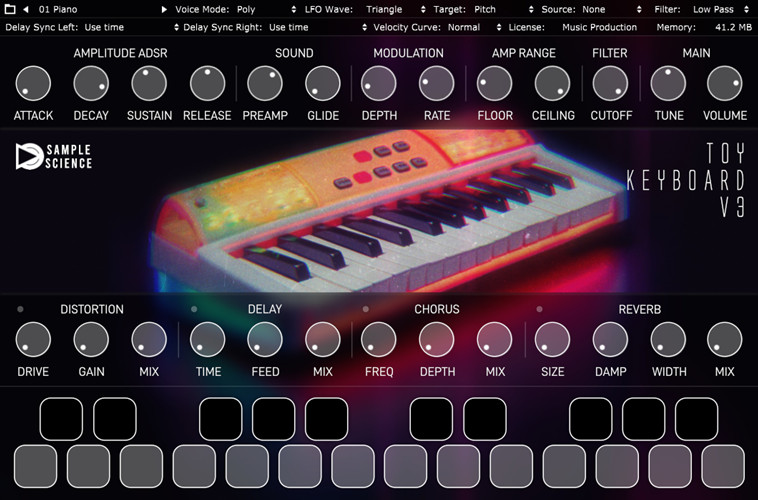Click the Delay Mix knob
The image size is (758, 500).
pyautogui.click(x=323, y=340)
